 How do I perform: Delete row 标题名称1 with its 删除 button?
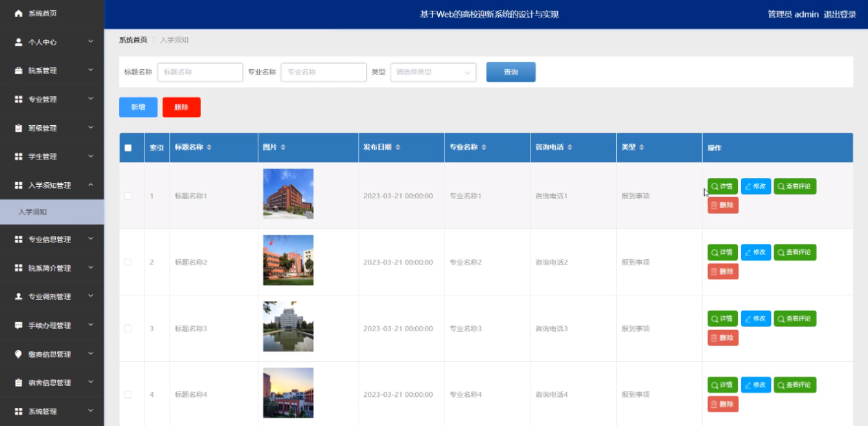(723, 206)
